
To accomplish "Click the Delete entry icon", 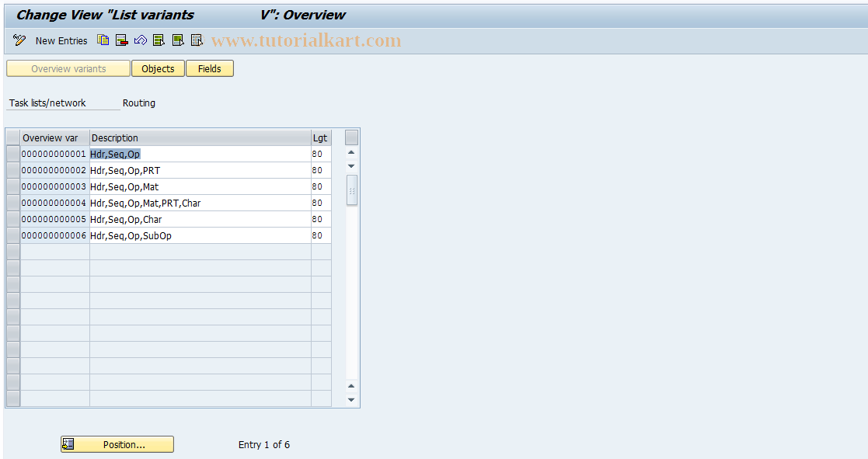I will [x=122, y=40].
